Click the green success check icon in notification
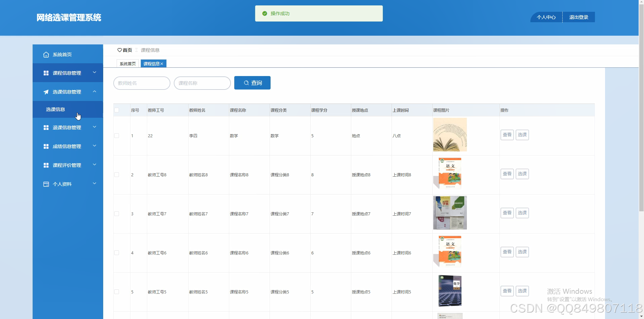The image size is (644, 319). click(265, 13)
